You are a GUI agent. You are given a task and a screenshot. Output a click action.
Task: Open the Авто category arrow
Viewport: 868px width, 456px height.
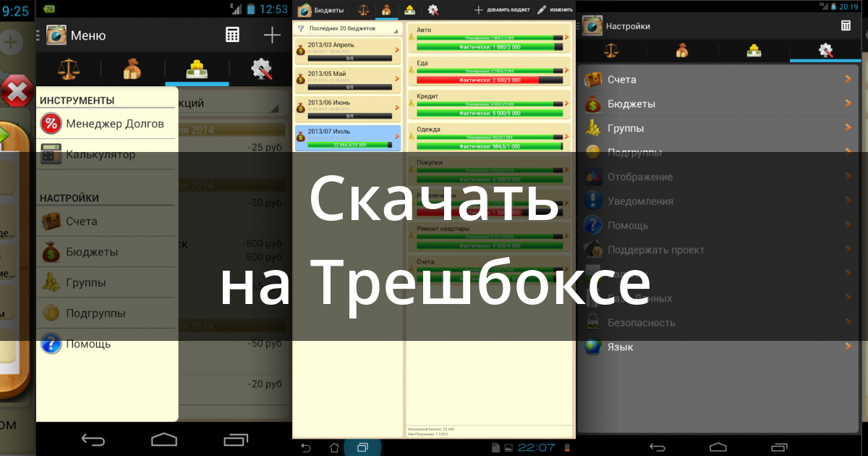tap(566, 36)
